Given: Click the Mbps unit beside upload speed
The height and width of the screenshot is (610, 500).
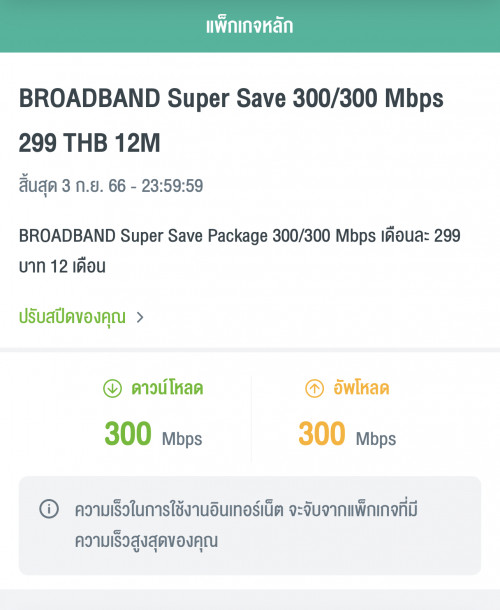Looking at the screenshot, I should click(376, 439).
